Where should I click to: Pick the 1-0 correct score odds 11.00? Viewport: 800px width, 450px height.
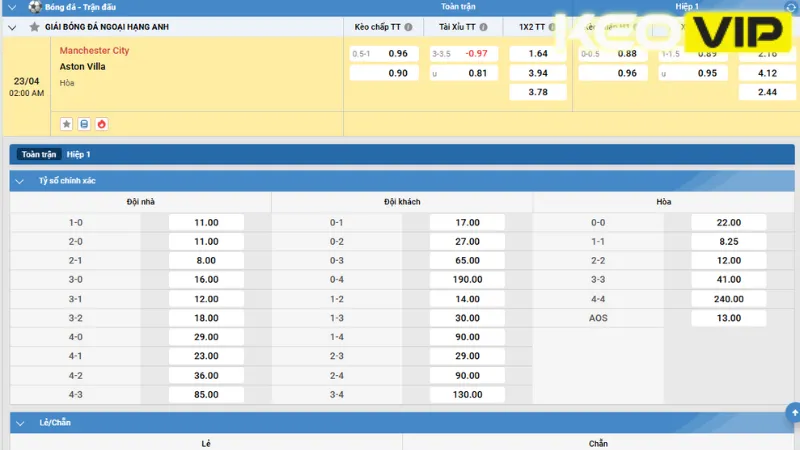206,222
